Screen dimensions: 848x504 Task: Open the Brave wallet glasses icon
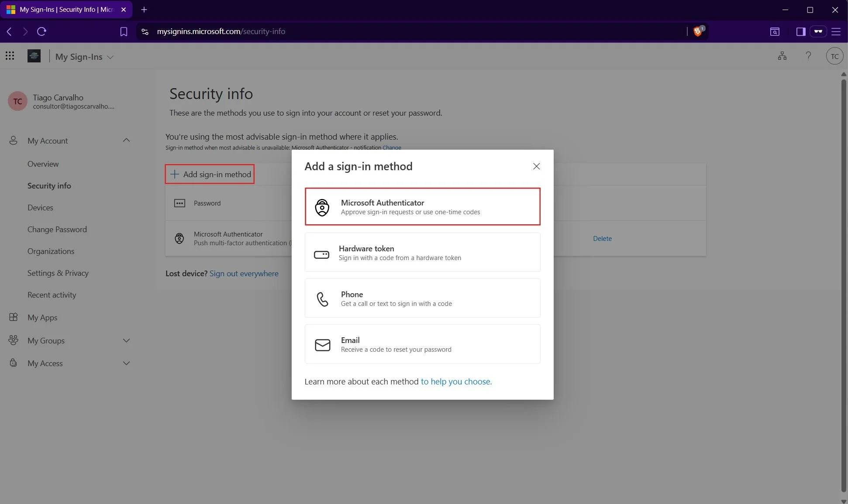[x=818, y=31]
